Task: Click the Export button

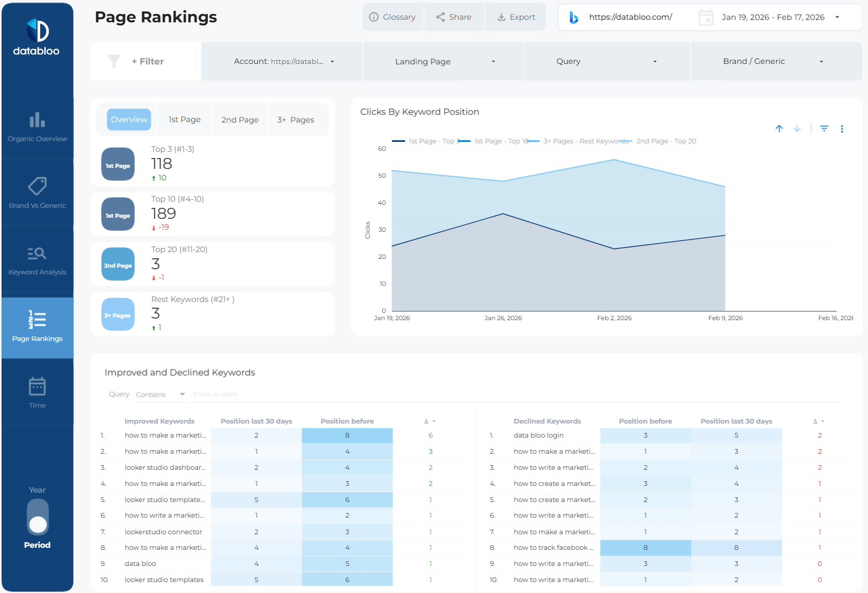Action: coord(515,17)
